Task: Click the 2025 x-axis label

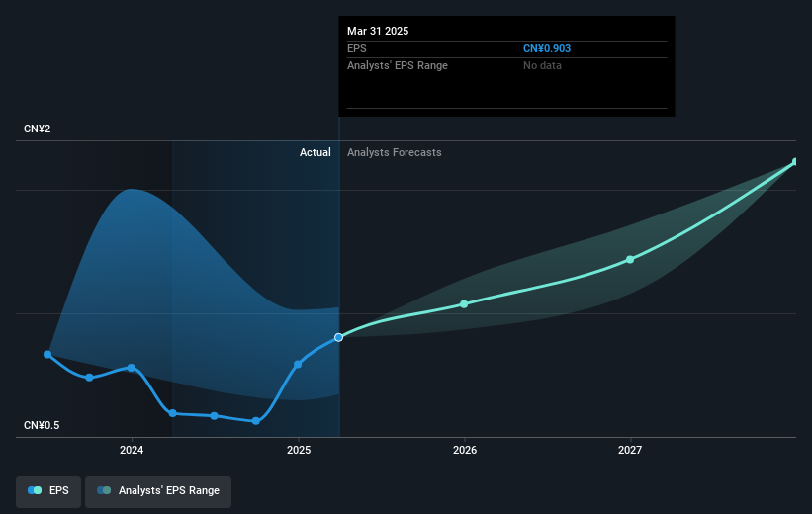Action: (299, 450)
